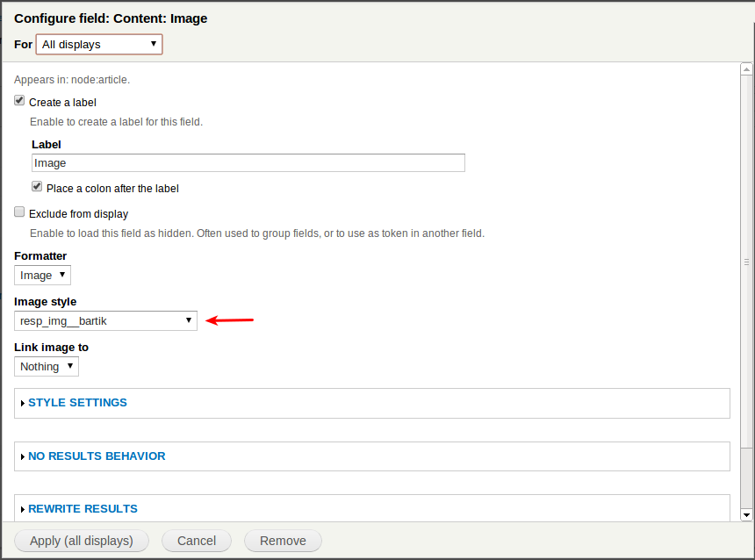Open the Link image to dropdown
Screen dimensions: 755x560
[47, 366]
